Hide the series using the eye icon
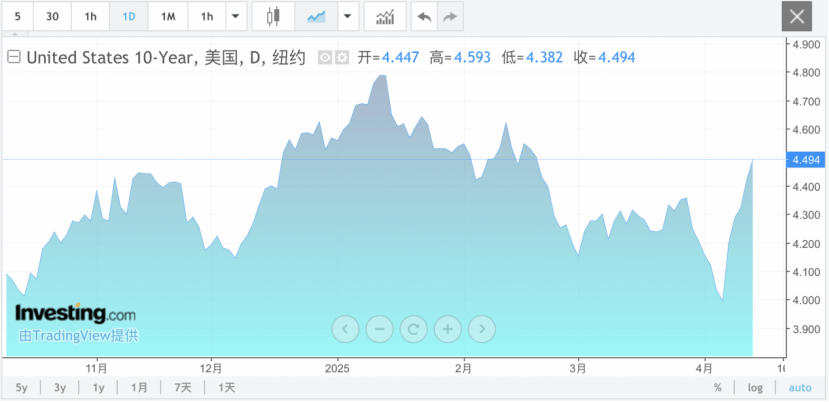This screenshot has height=402, width=829. [325, 57]
